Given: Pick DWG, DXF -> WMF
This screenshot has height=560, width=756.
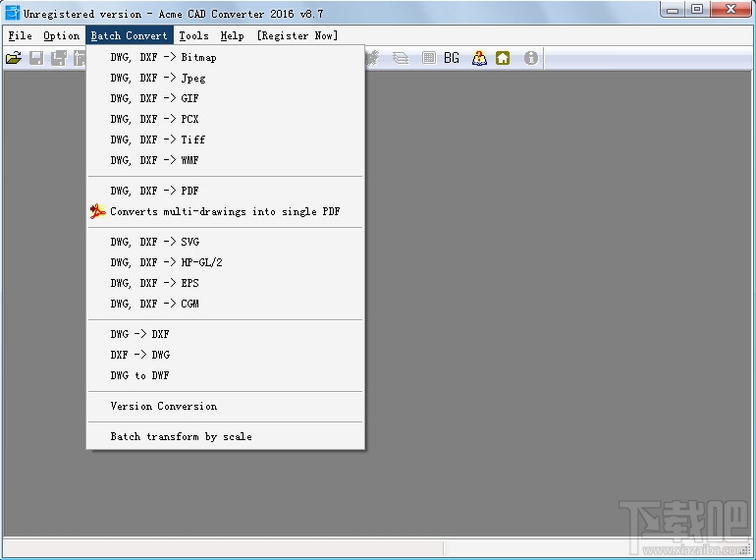Looking at the screenshot, I should pyautogui.click(x=225, y=160).
